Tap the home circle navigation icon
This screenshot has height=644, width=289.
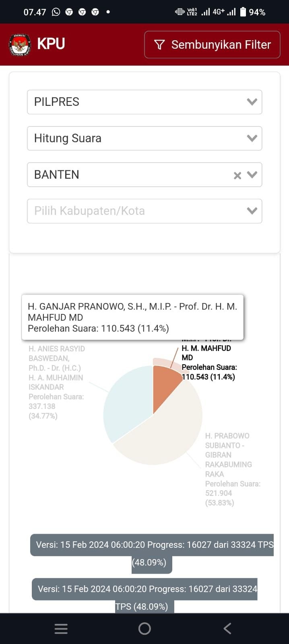[144, 628]
